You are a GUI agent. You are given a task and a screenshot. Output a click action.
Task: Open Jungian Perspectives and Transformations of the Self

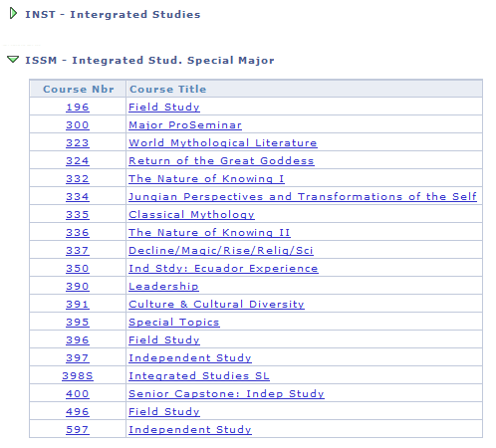click(303, 197)
